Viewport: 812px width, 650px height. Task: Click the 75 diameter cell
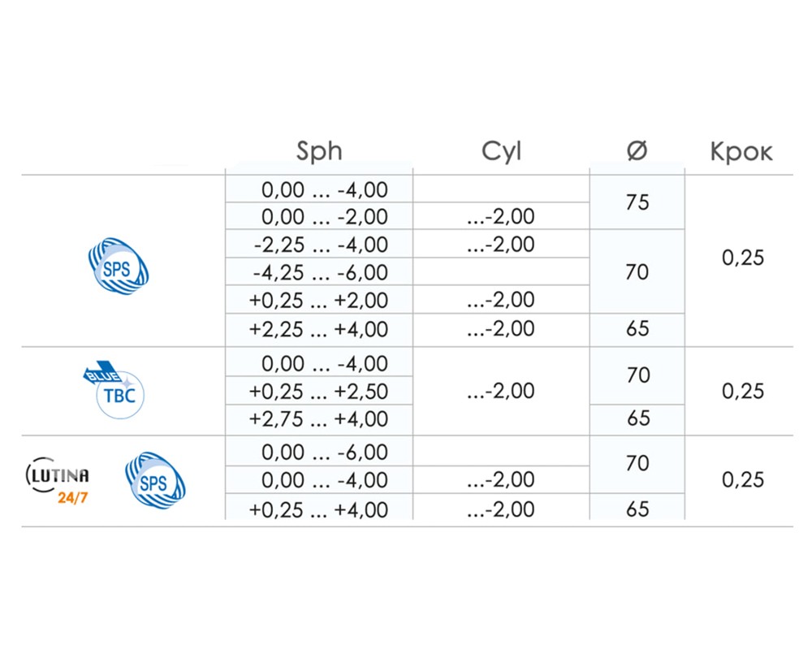[637, 202]
